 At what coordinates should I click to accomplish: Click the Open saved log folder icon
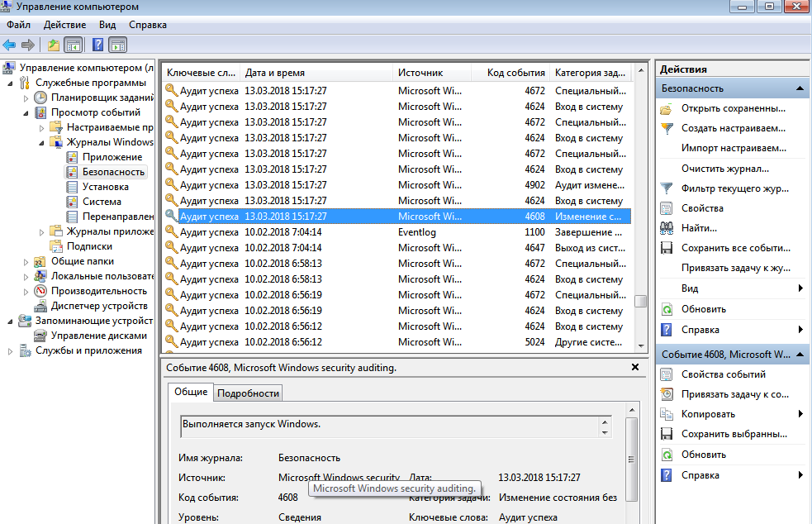667,109
